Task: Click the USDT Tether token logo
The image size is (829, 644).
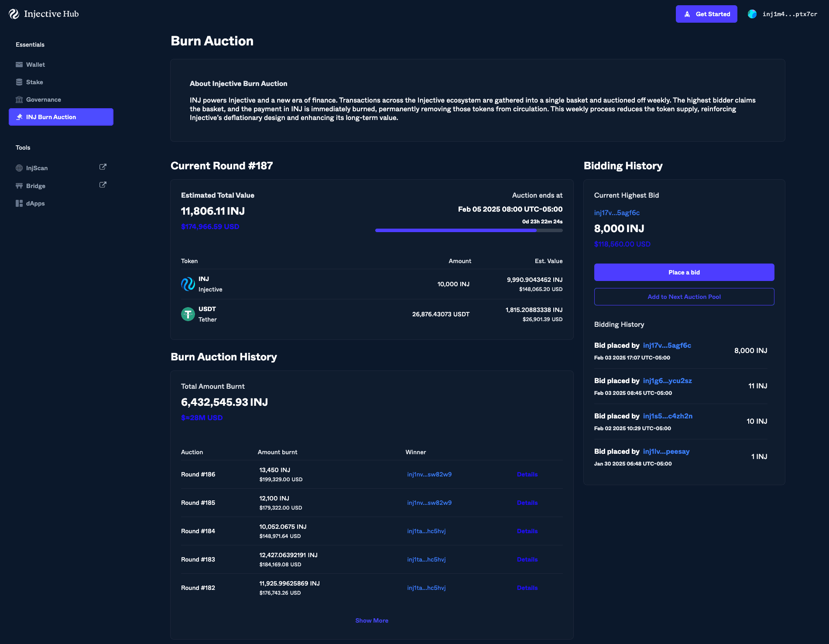Action: [188, 314]
